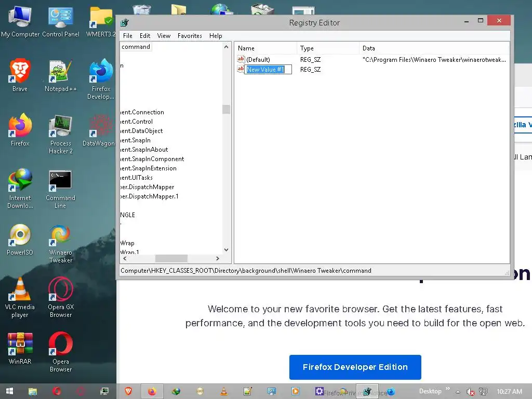Click the REG_SZ type of (Default)
Screen dimensions: 532x399
pyautogui.click(x=310, y=59)
